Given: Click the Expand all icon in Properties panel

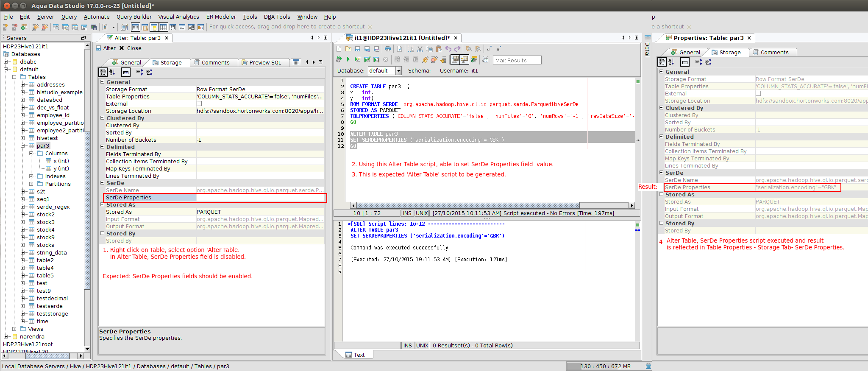Looking at the screenshot, I should click(698, 62).
